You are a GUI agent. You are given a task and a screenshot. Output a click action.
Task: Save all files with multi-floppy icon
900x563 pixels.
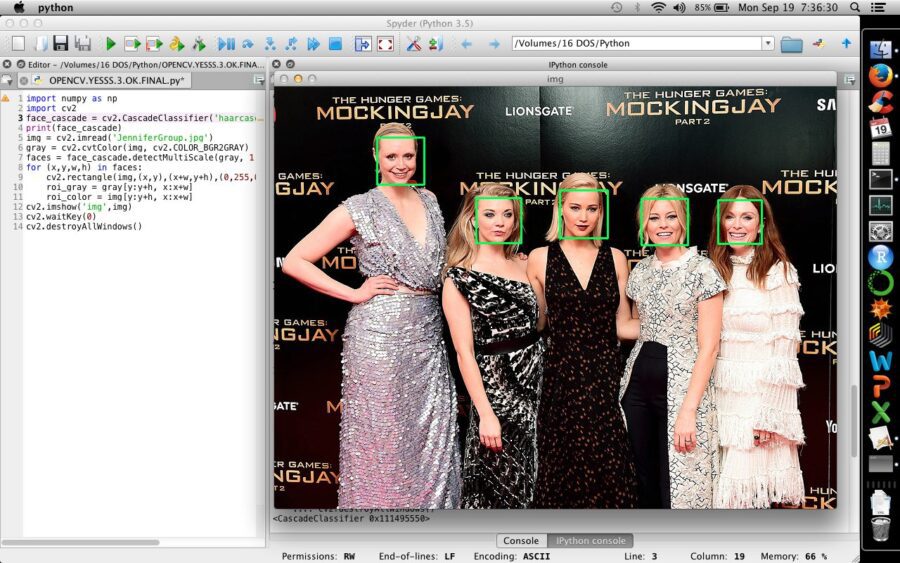click(x=83, y=44)
